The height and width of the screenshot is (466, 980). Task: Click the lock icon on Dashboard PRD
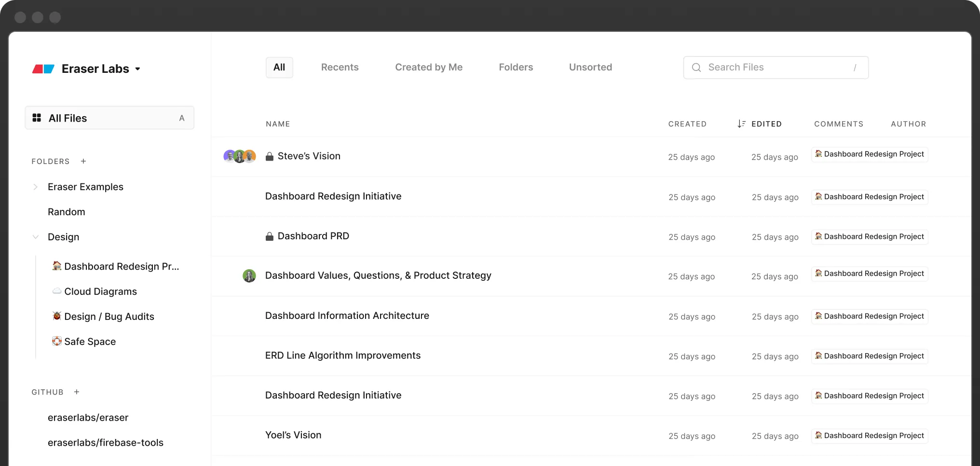(270, 236)
